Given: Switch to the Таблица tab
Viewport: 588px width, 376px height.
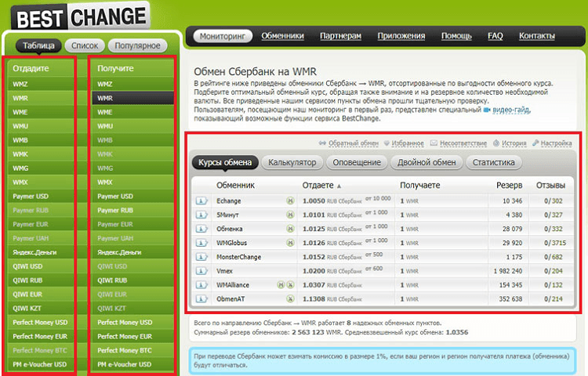Looking at the screenshot, I should click(x=38, y=45).
